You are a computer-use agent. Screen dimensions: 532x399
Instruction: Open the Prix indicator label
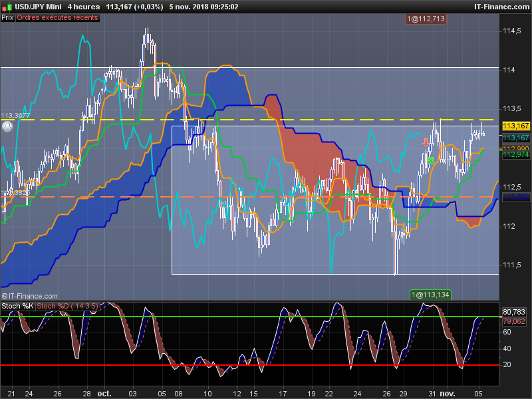click(7, 18)
